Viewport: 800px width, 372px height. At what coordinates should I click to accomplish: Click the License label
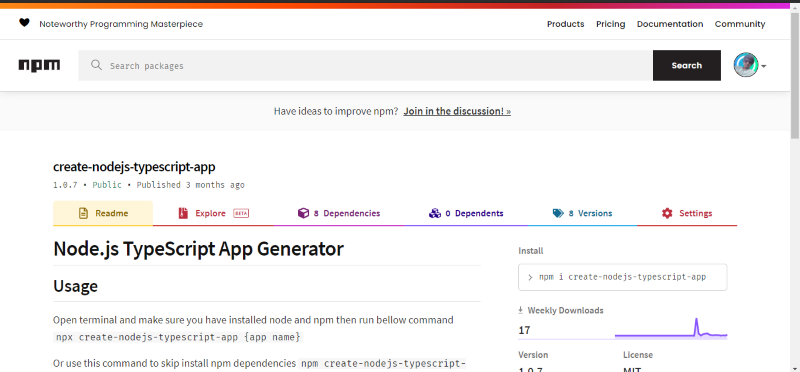[637, 355]
